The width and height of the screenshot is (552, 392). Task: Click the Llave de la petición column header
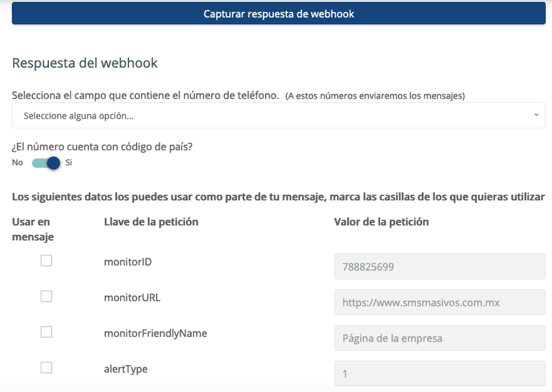point(151,222)
